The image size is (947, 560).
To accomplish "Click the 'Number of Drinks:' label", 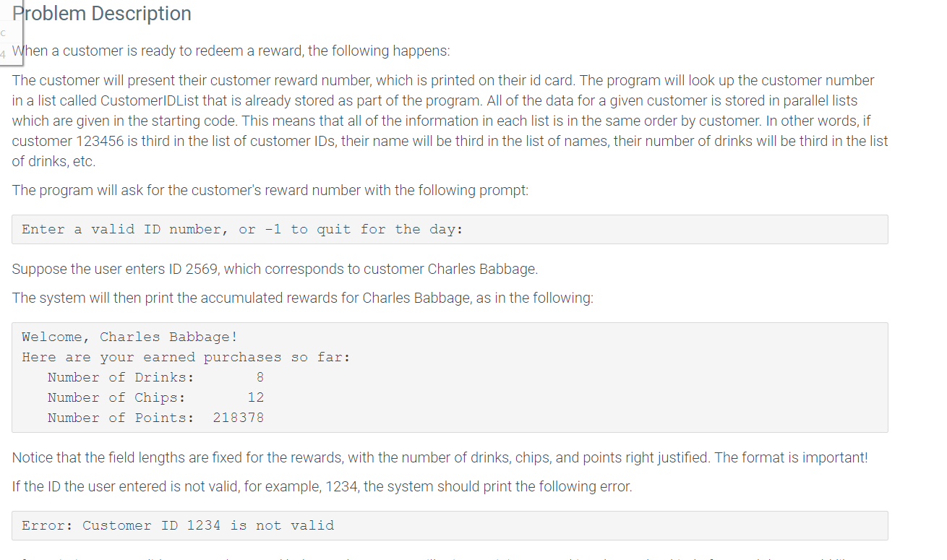I will click(x=121, y=377).
